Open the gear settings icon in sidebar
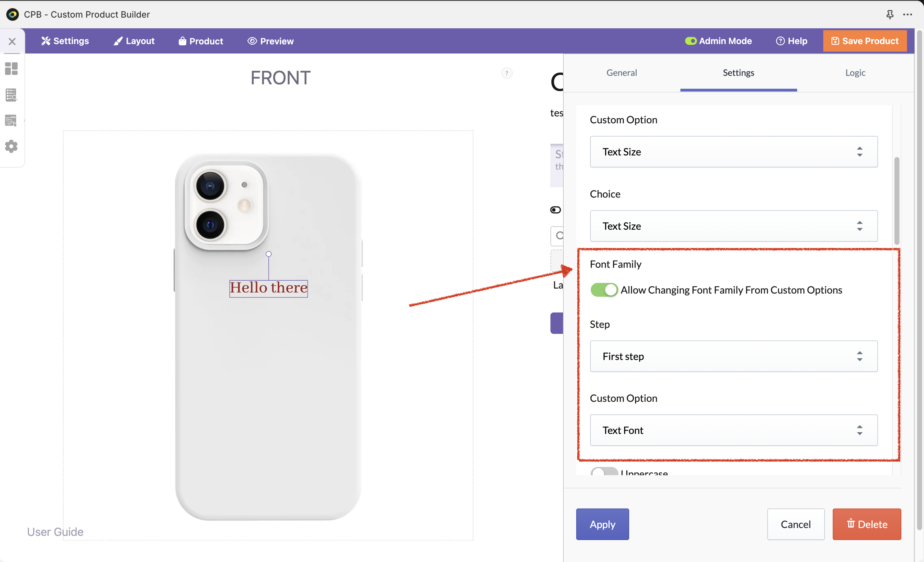 click(11, 146)
